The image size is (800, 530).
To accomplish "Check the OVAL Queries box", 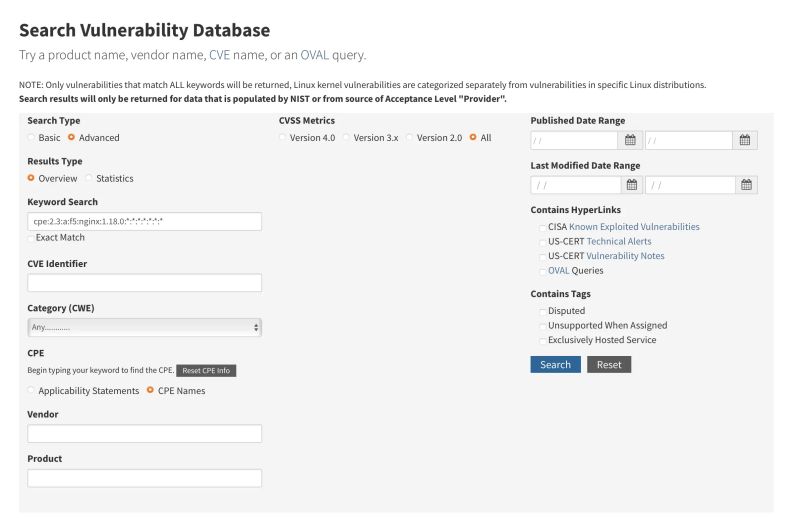I will coord(542,271).
